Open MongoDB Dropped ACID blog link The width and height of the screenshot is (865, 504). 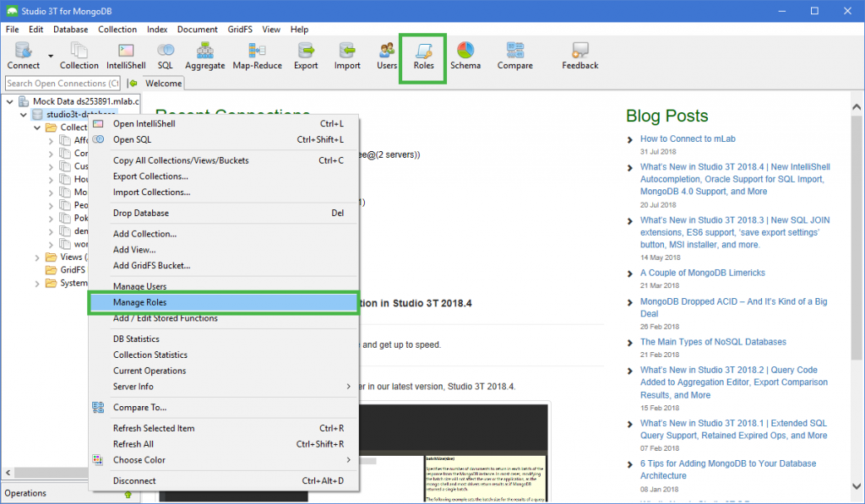click(733, 307)
